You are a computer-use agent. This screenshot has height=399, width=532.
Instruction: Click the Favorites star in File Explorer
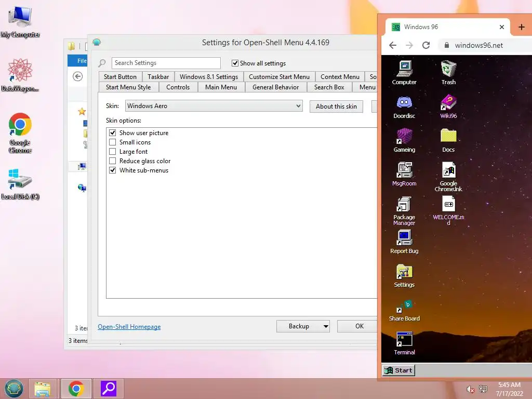coord(82,111)
